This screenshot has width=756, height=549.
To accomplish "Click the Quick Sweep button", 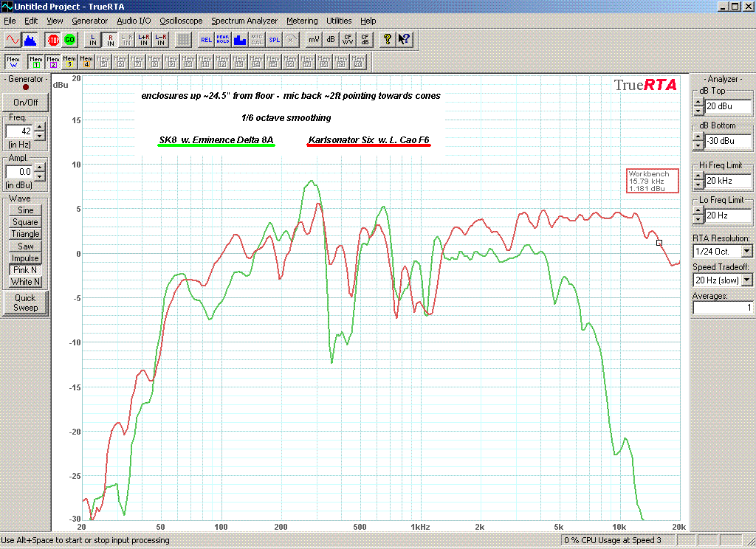I will pyautogui.click(x=26, y=303).
